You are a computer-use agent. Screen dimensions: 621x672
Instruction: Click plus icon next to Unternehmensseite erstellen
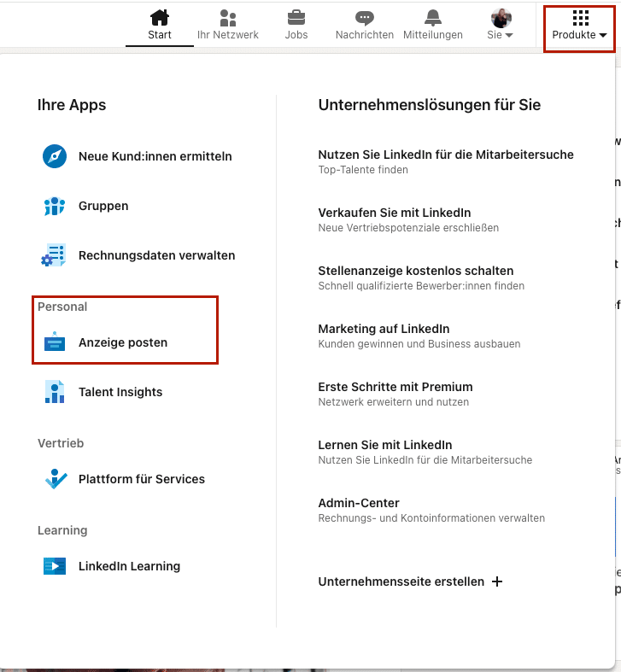click(497, 581)
